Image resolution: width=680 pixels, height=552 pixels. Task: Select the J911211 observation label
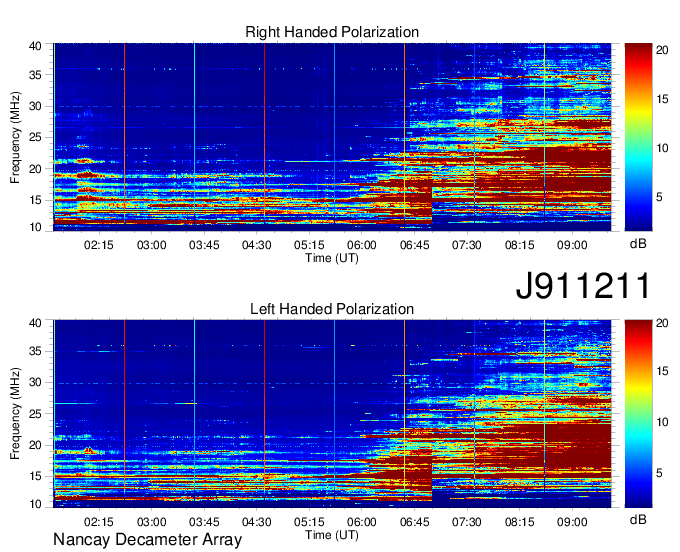click(x=583, y=285)
